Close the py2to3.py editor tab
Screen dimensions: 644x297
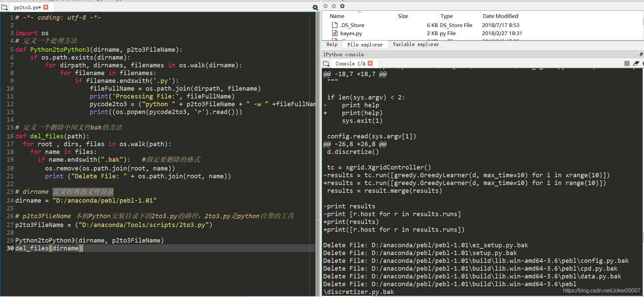coord(46,7)
